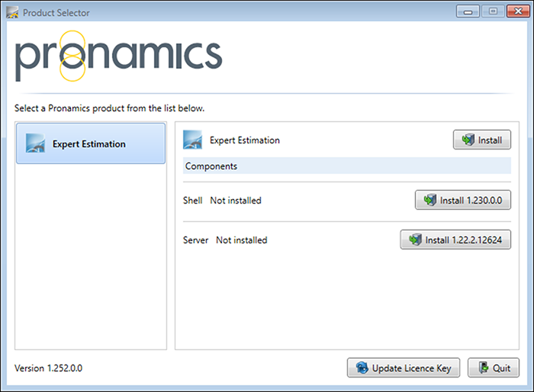534x392 pixels.
Task: Click the Expert Estimation icon in product list
Action: tap(36, 143)
